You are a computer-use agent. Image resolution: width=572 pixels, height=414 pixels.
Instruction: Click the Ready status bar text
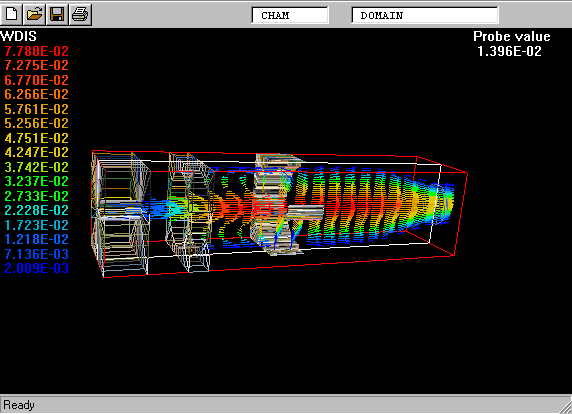[x=19, y=405]
